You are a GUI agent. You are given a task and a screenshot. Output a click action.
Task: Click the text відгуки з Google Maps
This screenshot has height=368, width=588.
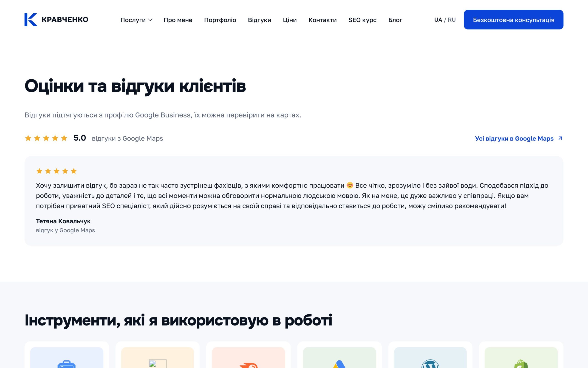coord(127,138)
